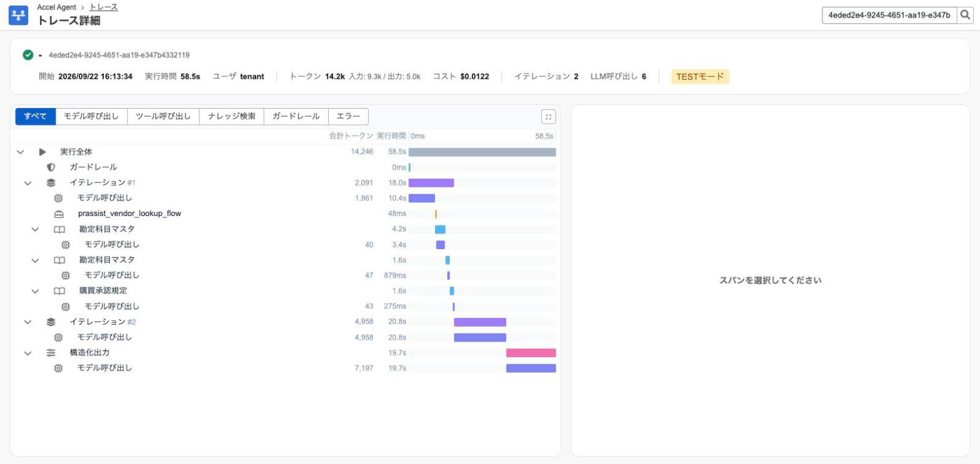Click the 14,246 total tokens value

(362, 152)
